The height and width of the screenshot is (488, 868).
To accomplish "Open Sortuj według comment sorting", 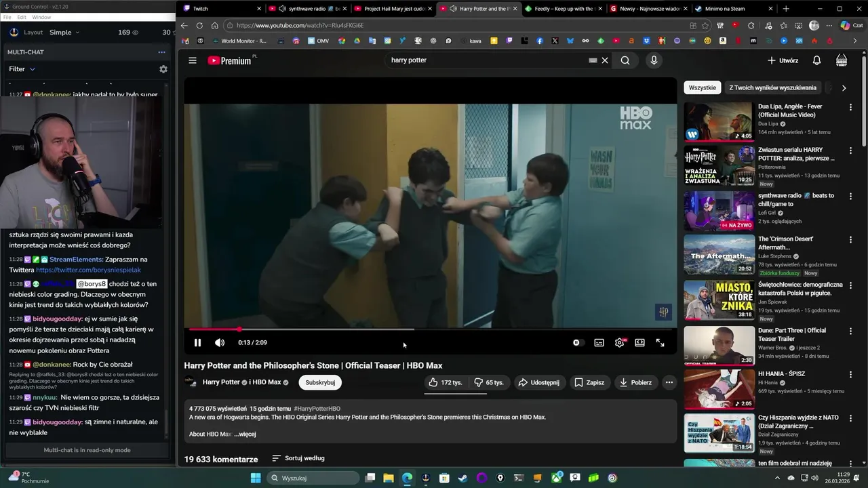I will click(298, 458).
